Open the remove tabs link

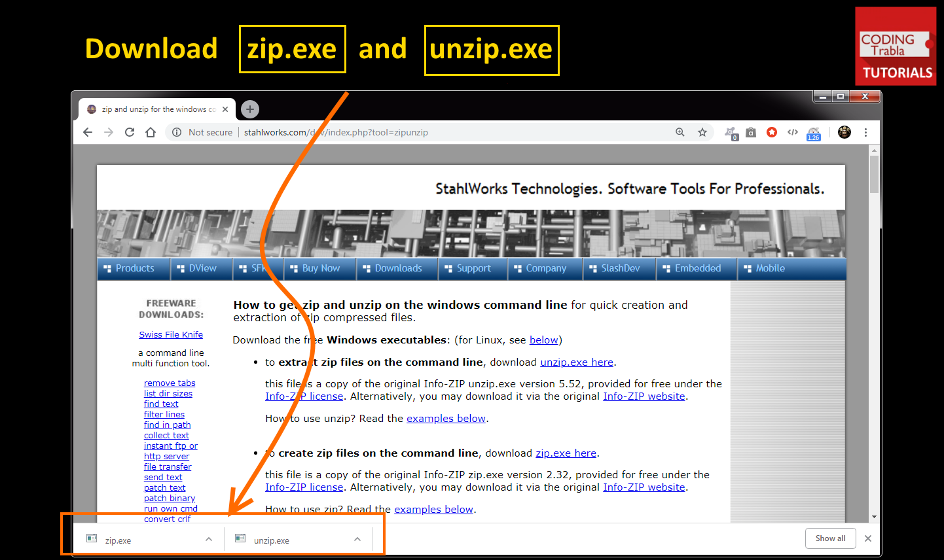coord(170,383)
